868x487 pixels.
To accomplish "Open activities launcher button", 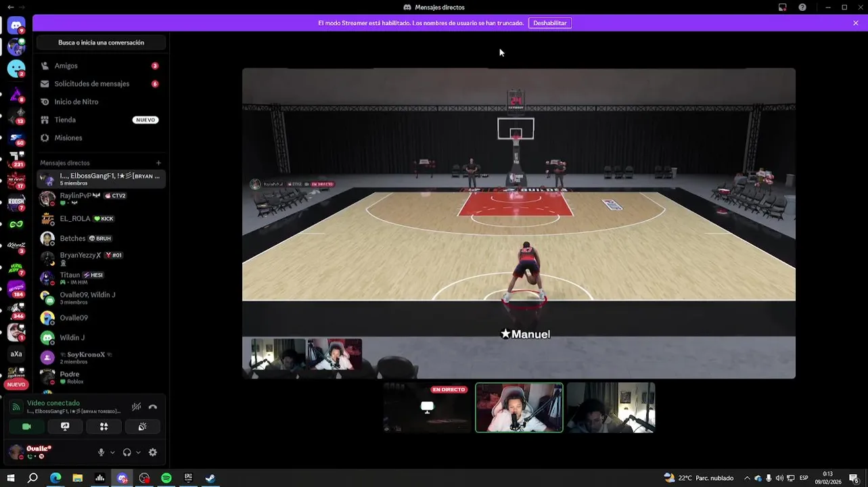I will pyautogui.click(x=104, y=427).
